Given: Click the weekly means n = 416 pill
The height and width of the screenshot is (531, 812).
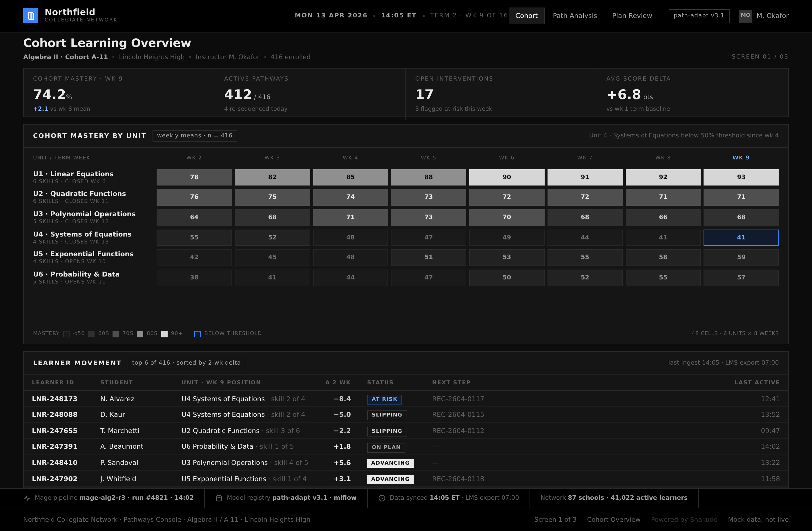Looking at the screenshot, I should click(195, 136).
